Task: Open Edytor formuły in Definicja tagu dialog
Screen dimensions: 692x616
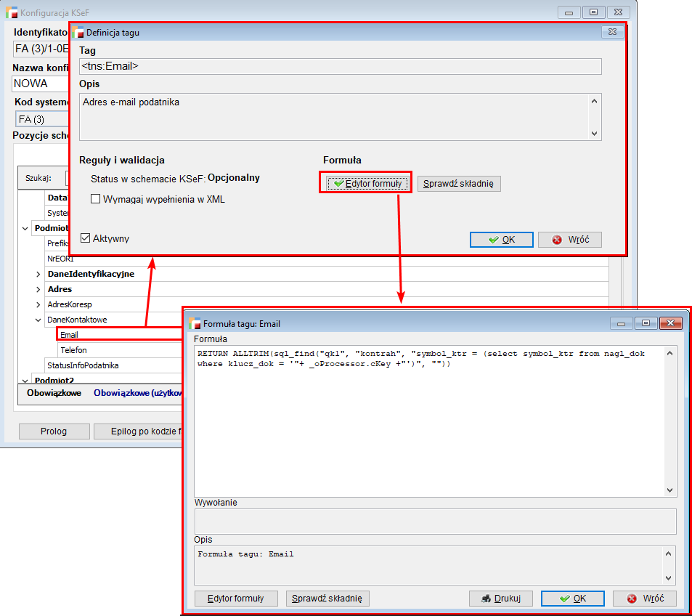Action: [x=366, y=184]
